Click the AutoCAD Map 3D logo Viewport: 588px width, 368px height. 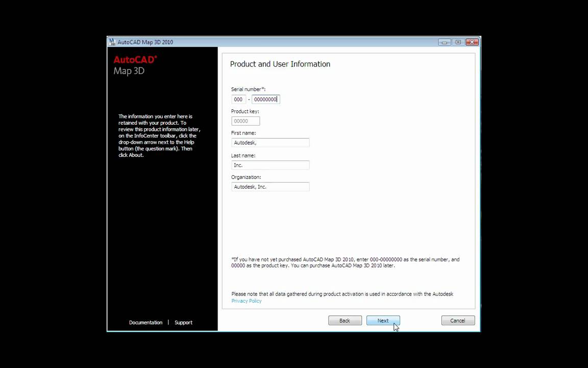coord(135,65)
